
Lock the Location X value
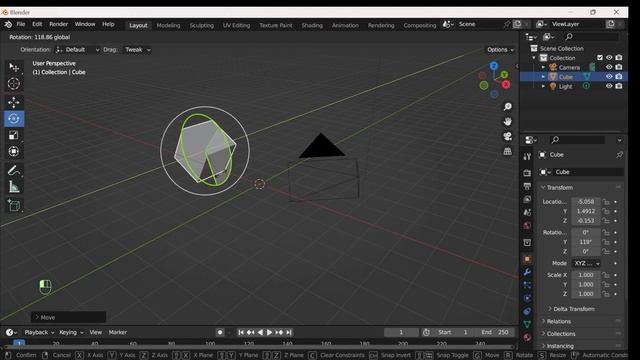pyautogui.click(x=606, y=202)
